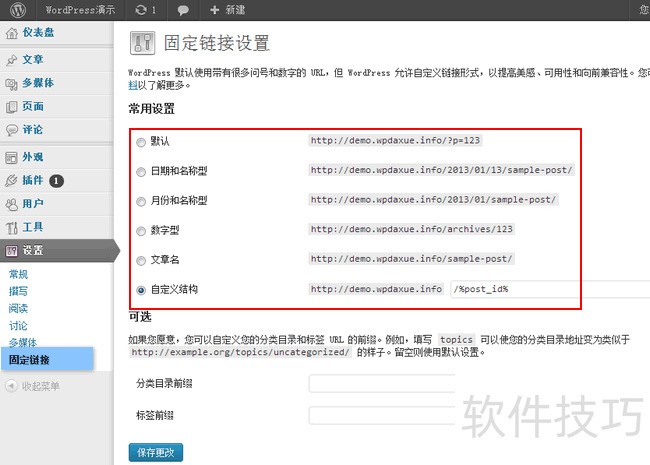
Task: Click the 收起菜单 collapse arrow icon
Action: tap(11, 386)
